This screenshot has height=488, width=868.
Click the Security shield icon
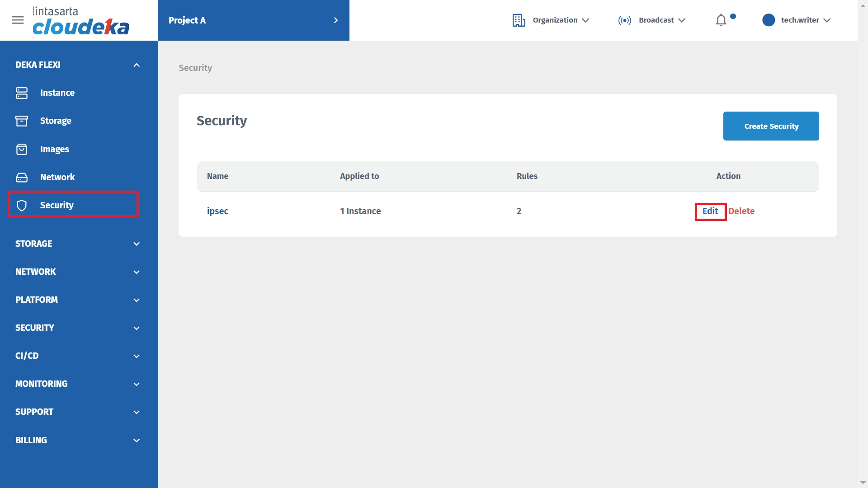pos(22,205)
